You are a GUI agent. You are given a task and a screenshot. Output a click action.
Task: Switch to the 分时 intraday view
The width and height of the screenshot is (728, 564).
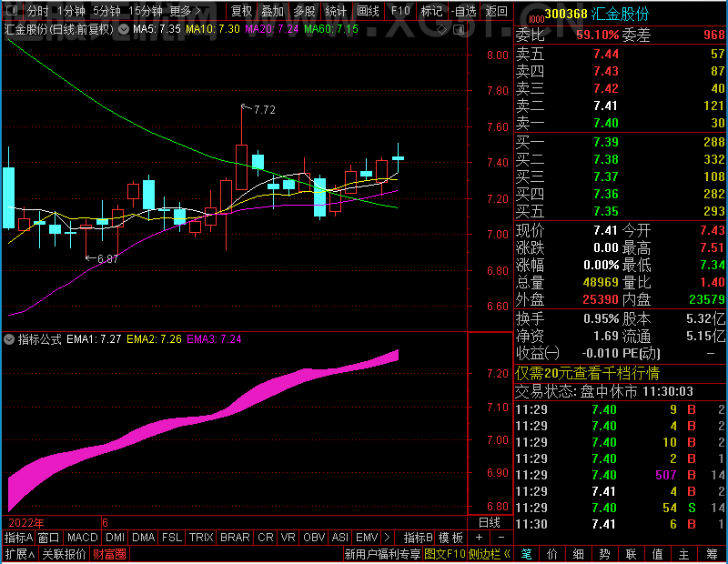37,11
